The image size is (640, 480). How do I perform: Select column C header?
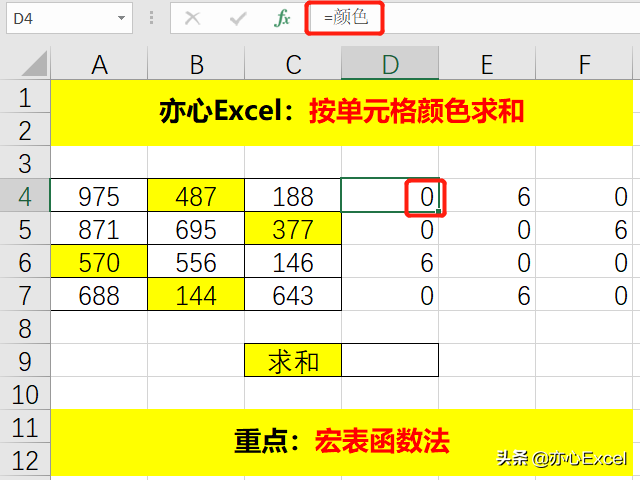pyautogui.click(x=293, y=64)
